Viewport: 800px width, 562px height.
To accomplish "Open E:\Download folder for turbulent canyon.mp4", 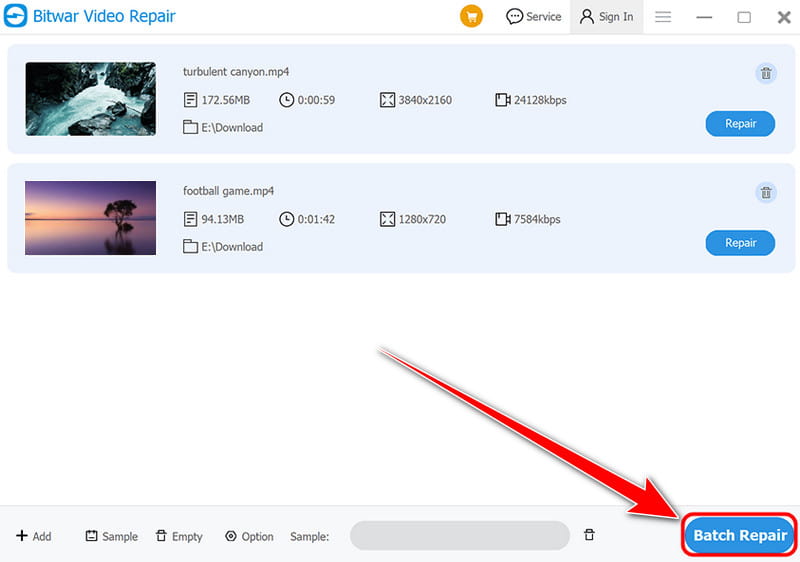I will coord(223,127).
